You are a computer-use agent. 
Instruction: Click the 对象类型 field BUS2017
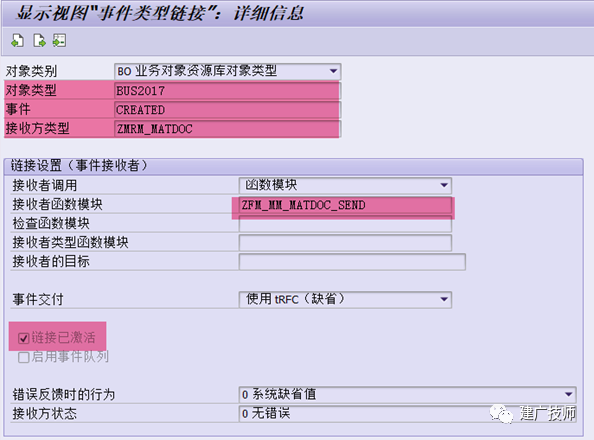[227, 91]
